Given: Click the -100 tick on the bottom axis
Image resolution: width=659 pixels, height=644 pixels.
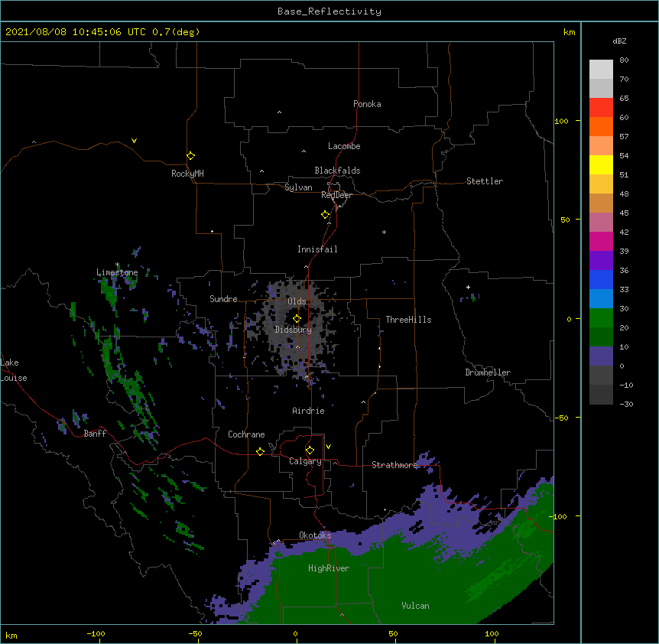Looking at the screenshot, I should point(96,633).
